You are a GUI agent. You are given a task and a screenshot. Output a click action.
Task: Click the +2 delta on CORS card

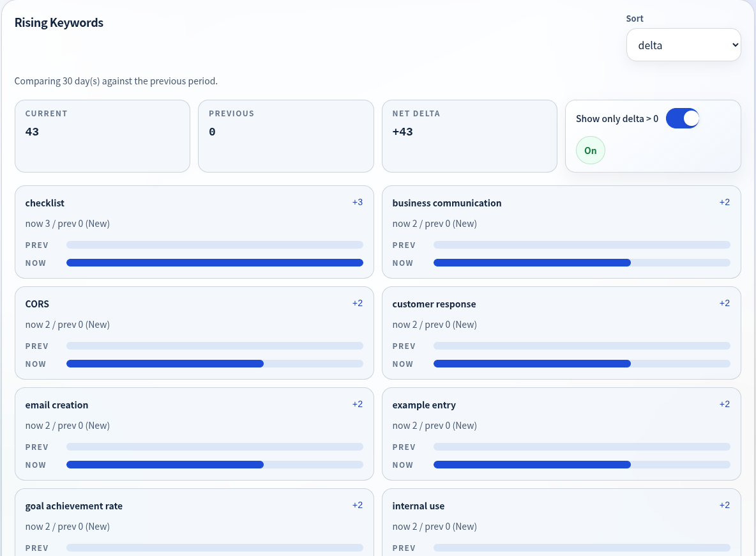pyautogui.click(x=358, y=303)
